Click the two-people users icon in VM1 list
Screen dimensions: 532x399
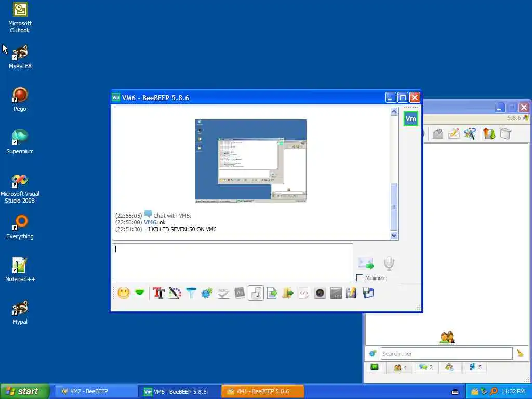tap(447, 337)
